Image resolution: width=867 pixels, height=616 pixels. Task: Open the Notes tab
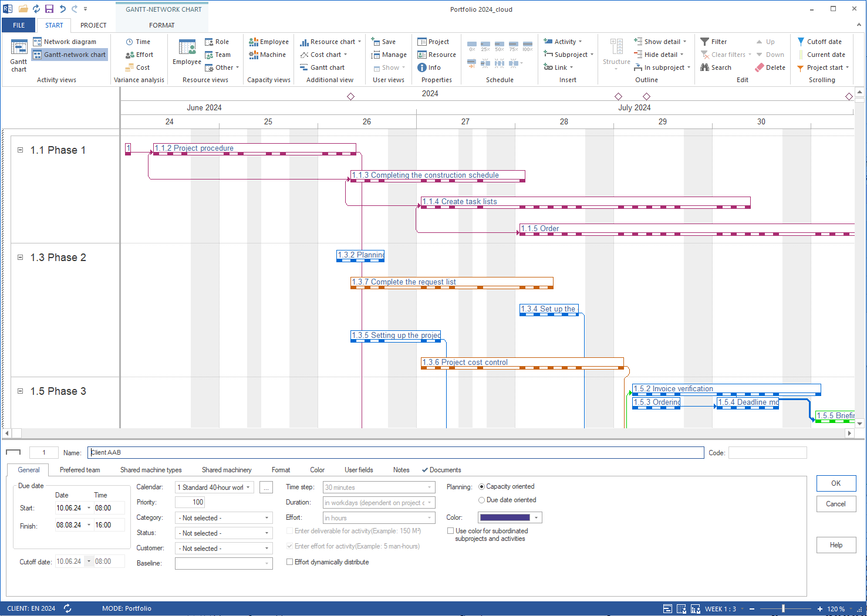pos(402,470)
